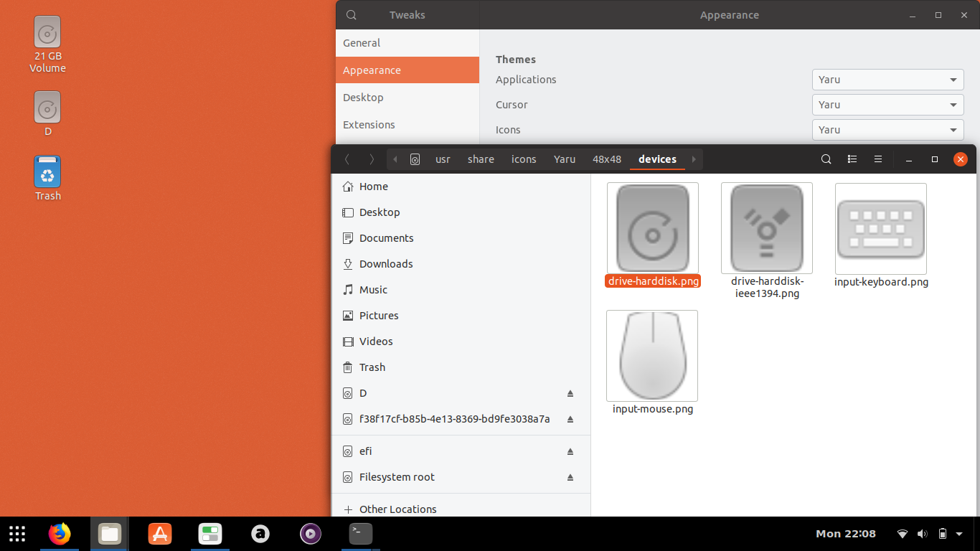The height and width of the screenshot is (551, 980).
Task: Eject the efi volume
Action: point(570,451)
